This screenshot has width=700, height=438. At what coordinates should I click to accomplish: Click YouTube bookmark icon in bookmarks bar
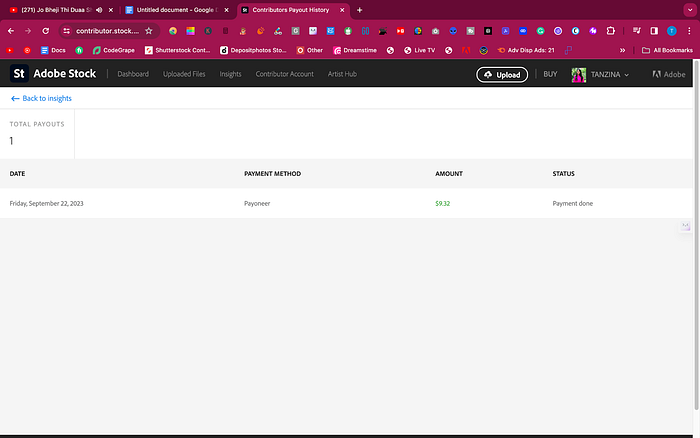10,50
